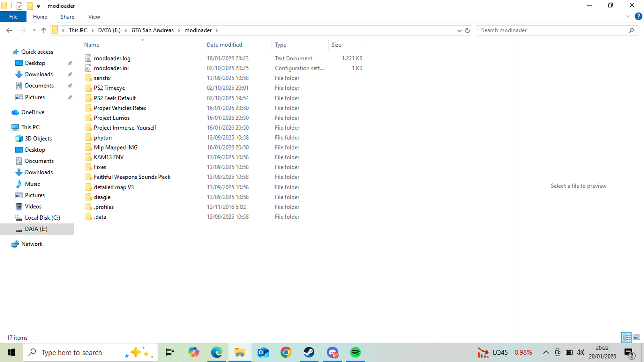Open the Share ribbon tab

click(x=67, y=17)
